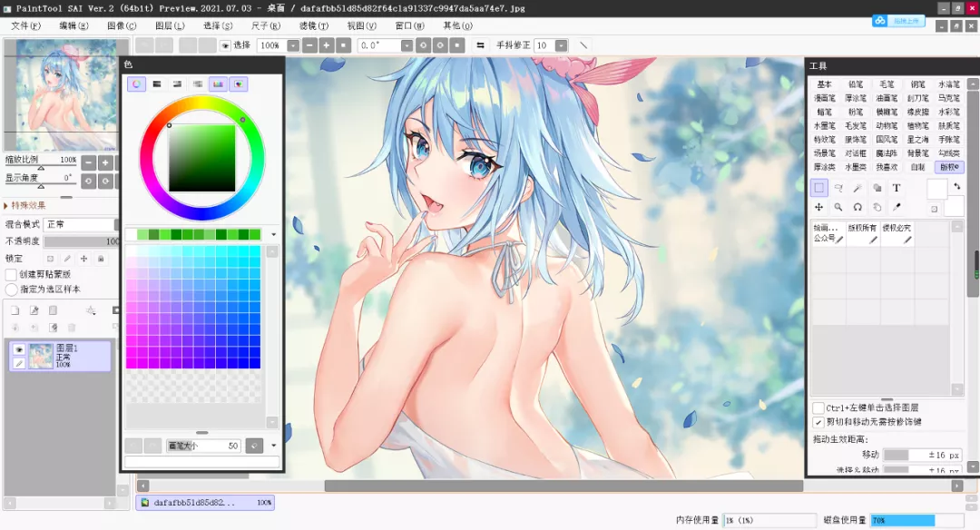
Task: Toggle the color wheel panel view
Action: [x=136, y=83]
